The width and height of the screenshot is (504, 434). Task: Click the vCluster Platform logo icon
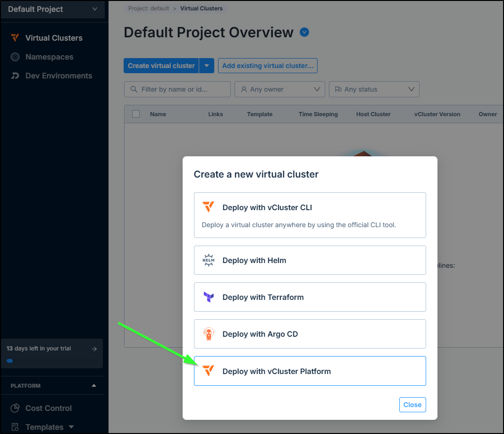pos(208,370)
